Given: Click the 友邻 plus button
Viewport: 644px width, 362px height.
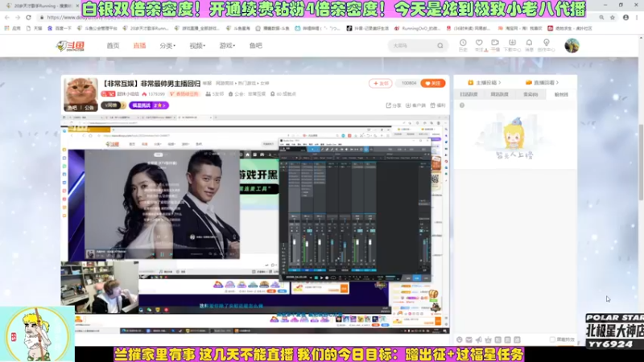Looking at the screenshot, I should 380,84.
